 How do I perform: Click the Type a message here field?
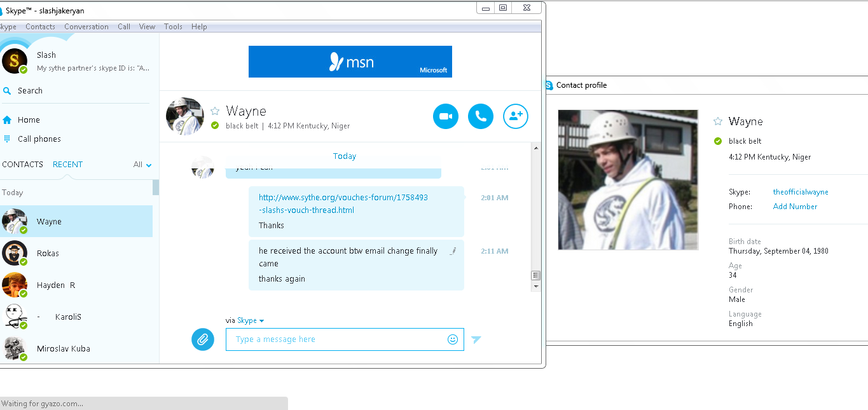pyautogui.click(x=345, y=339)
